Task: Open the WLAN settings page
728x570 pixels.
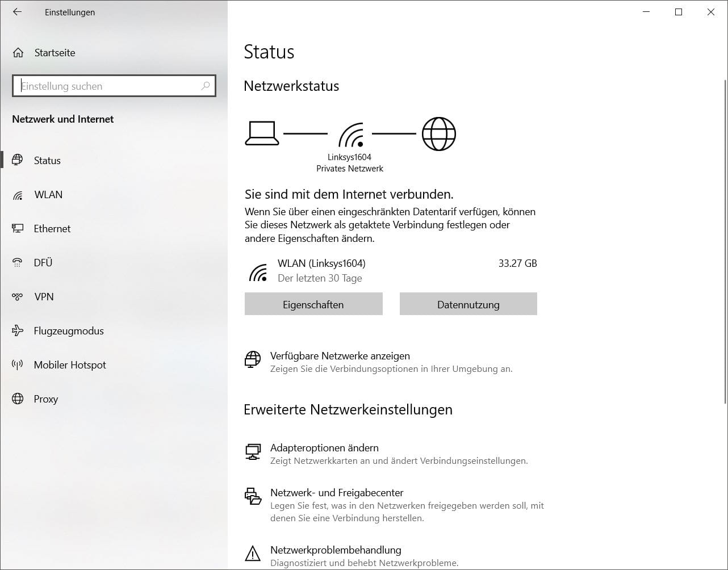Action: tap(114, 195)
